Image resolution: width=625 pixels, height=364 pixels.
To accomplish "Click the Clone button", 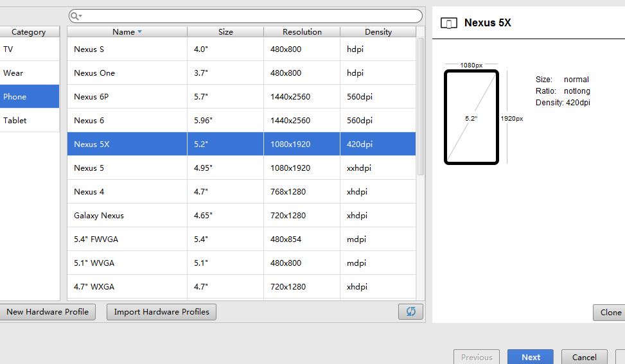I will click(x=610, y=313).
